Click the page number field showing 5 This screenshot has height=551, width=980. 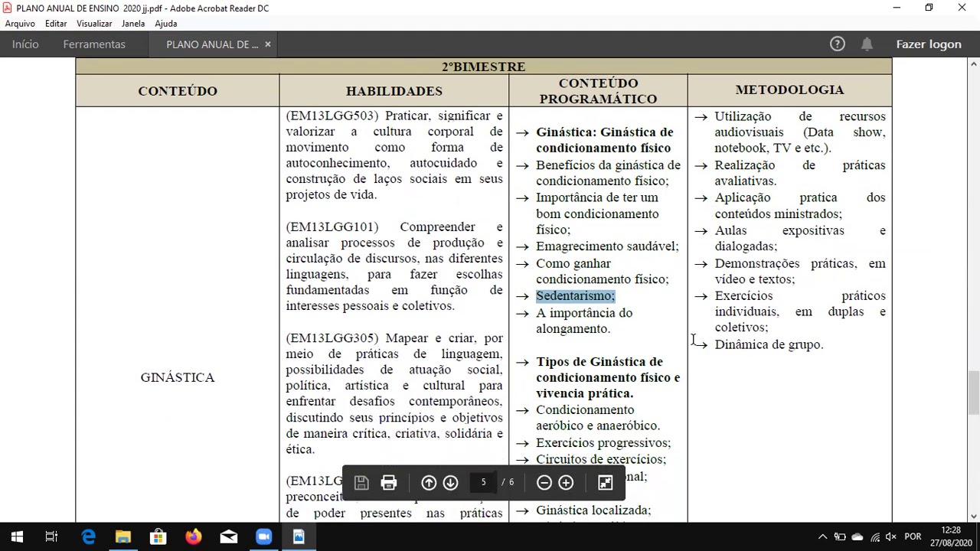pos(483,482)
